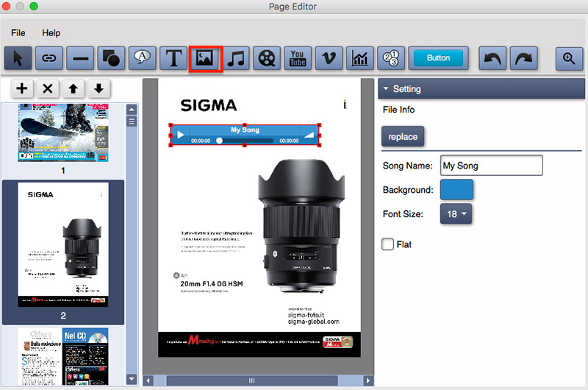
Task: Click the 20mm F1.4 DG HSM text
Action: pos(212,284)
